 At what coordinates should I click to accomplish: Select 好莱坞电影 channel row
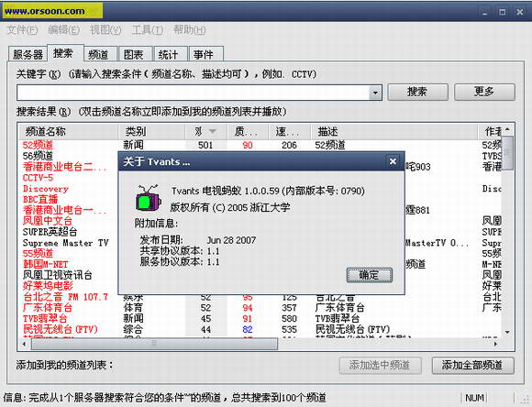click(x=48, y=286)
